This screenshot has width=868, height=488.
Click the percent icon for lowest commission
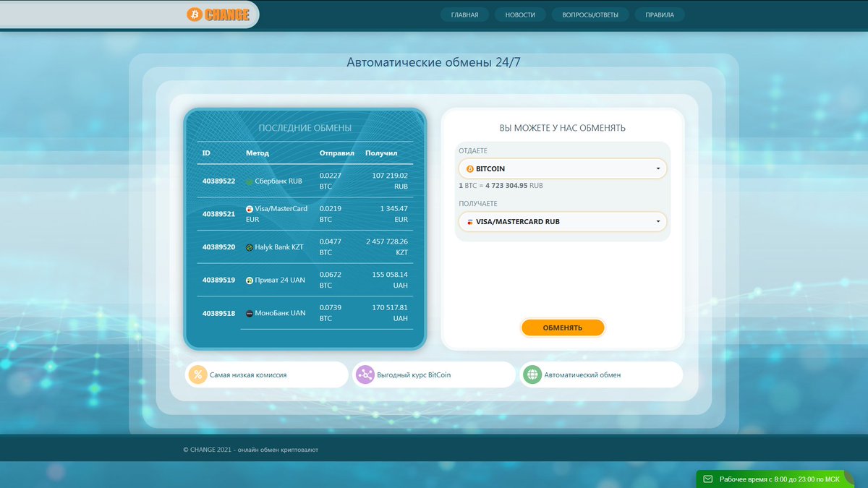click(197, 374)
